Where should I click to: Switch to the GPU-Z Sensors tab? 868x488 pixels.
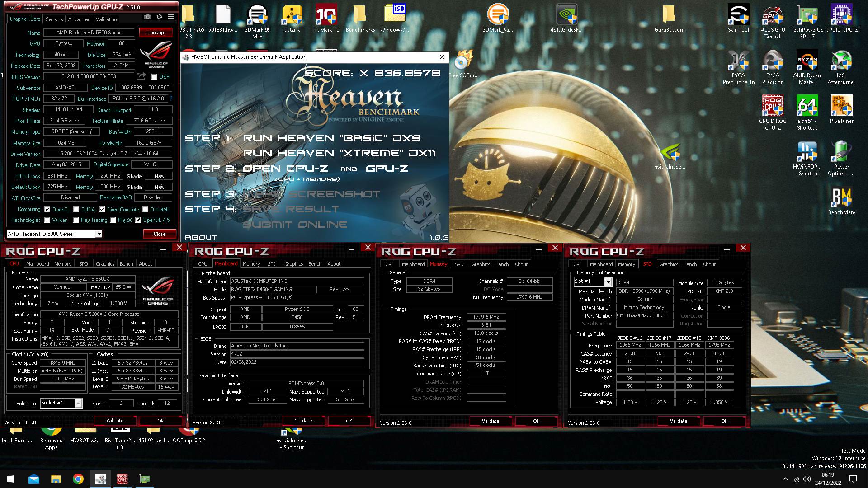click(x=54, y=19)
